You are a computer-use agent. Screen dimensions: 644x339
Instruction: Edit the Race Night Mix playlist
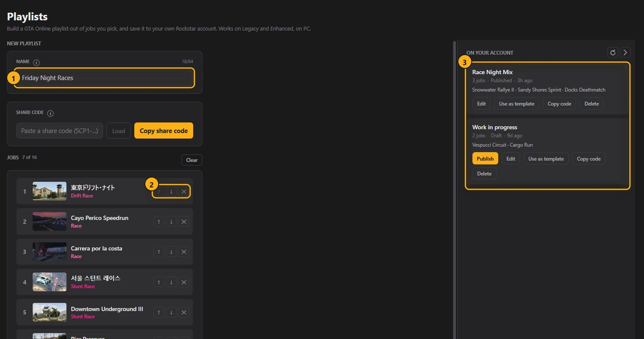tap(481, 103)
